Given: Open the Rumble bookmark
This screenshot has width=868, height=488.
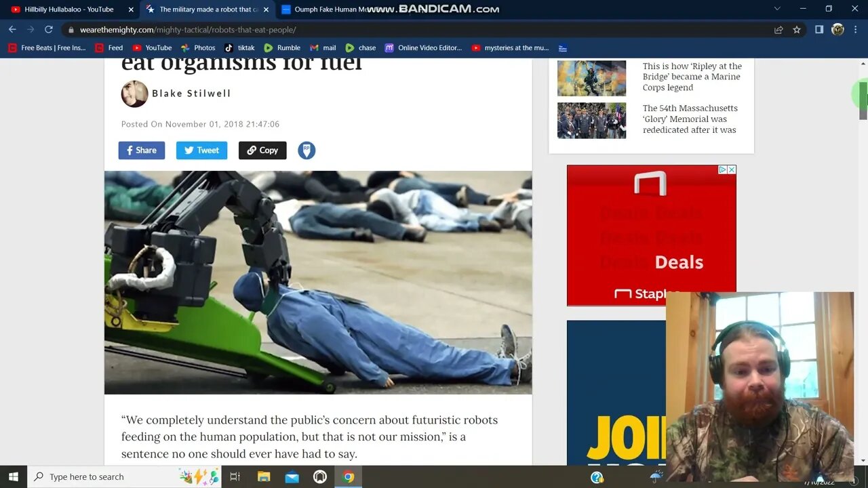Looking at the screenshot, I should (282, 48).
